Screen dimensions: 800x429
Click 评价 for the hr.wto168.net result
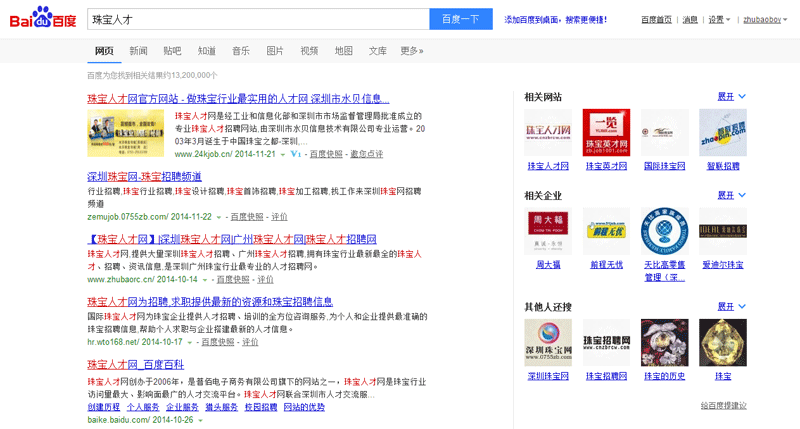pos(250,342)
